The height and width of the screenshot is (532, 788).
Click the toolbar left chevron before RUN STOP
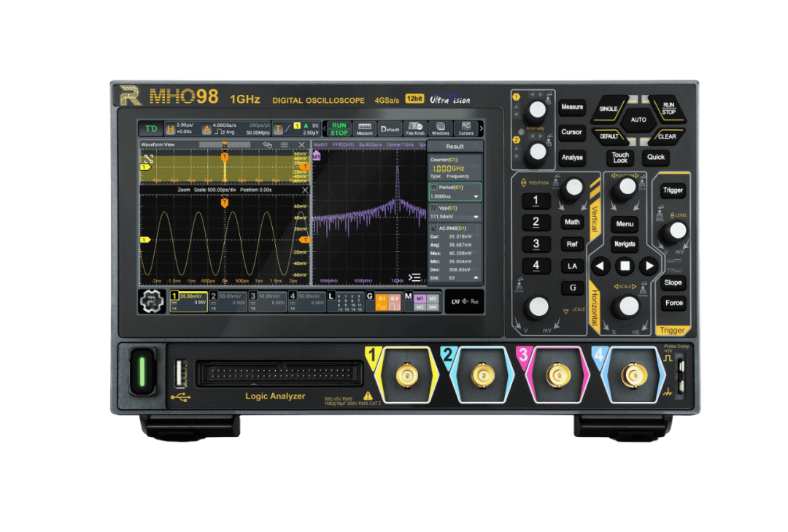pos(324,128)
